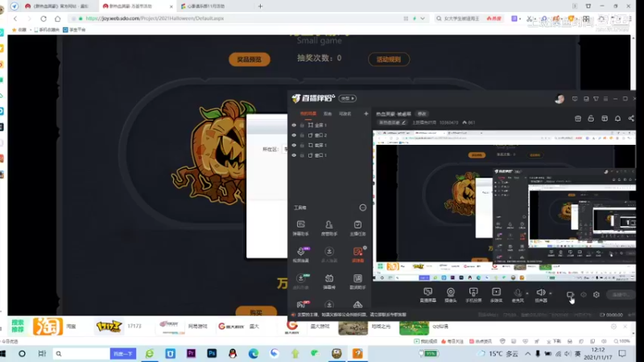Show hidden system tray icons

pos(528,353)
